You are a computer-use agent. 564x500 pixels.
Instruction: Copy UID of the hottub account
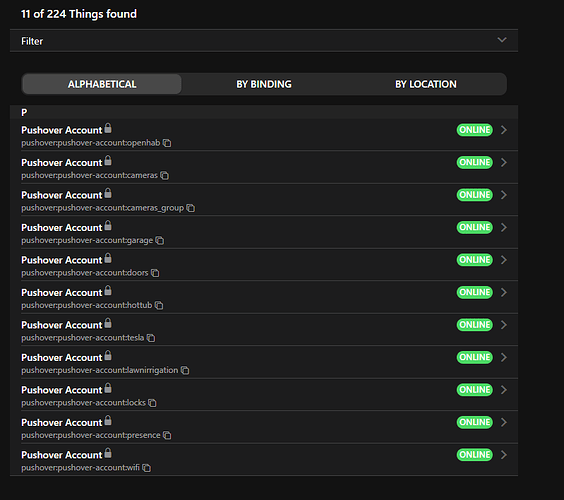(x=159, y=305)
